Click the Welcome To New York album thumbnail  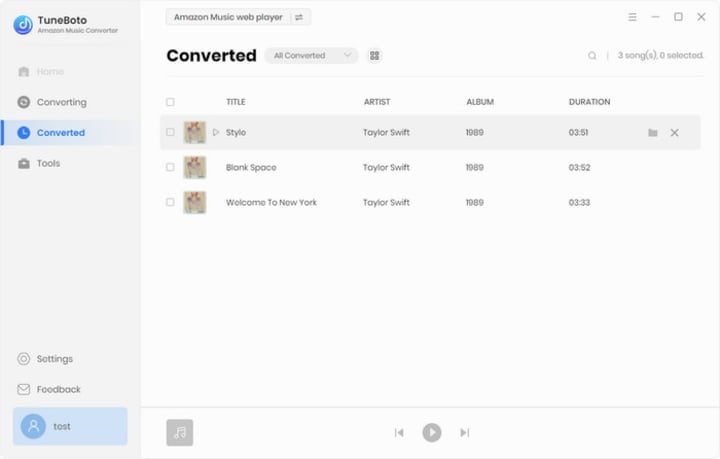pyautogui.click(x=195, y=202)
